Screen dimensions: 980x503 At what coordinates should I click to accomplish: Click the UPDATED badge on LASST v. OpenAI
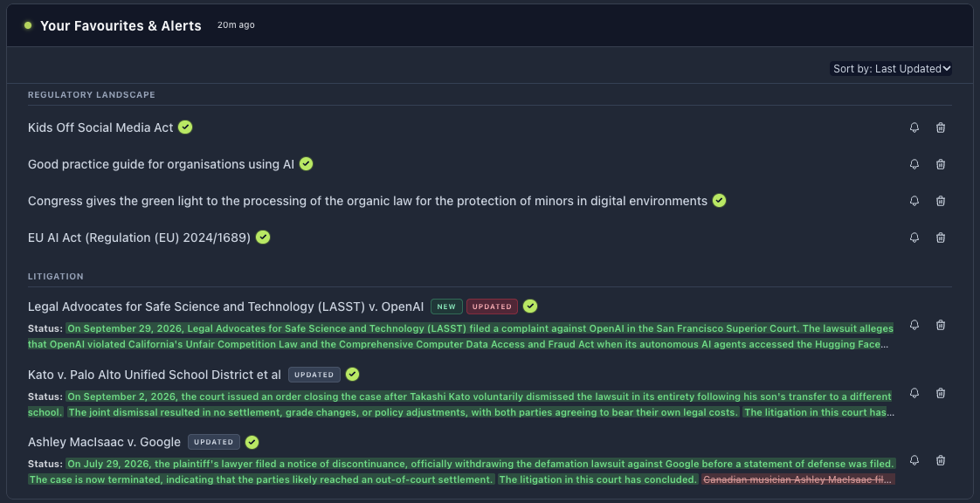tap(492, 307)
